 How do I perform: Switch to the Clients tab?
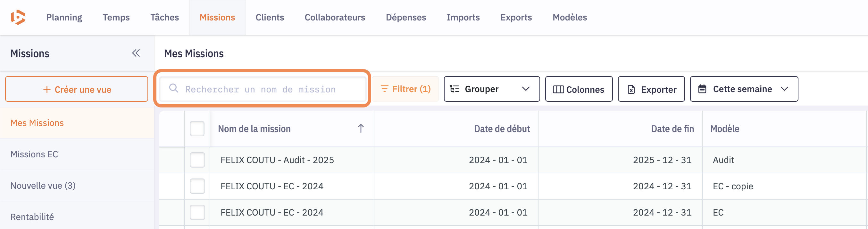click(x=270, y=18)
